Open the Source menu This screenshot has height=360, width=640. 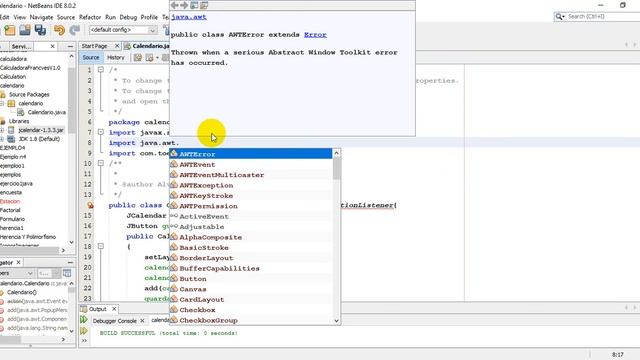point(66,17)
